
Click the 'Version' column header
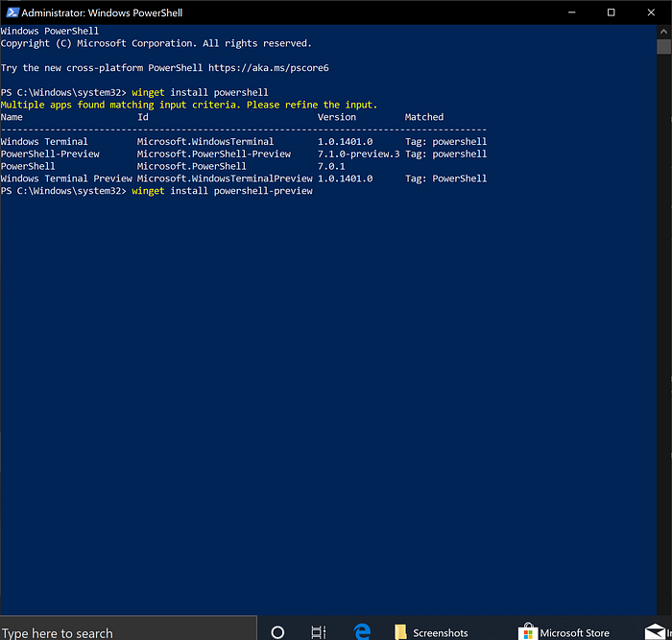(x=336, y=117)
